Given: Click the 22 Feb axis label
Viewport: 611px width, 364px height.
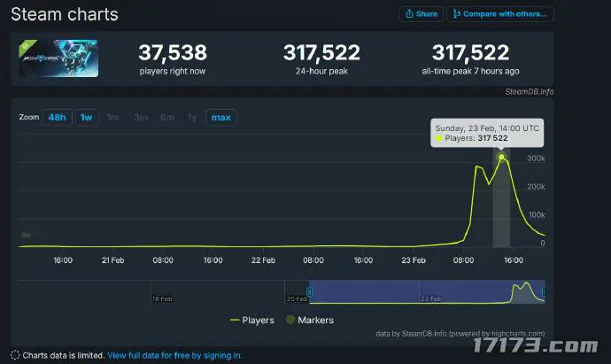Looking at the screenshot, I should coord(263,260).
